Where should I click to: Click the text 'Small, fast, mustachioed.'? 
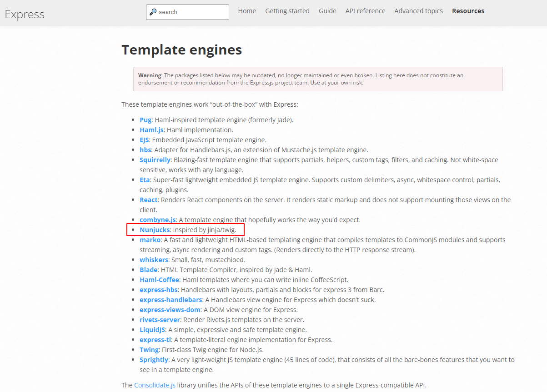pyautogui.click(x=208, y=260)
